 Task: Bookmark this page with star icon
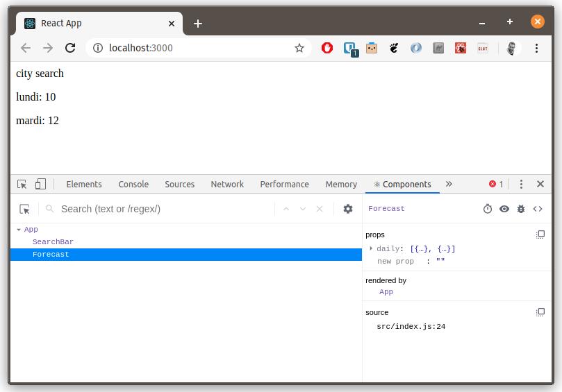299,48
